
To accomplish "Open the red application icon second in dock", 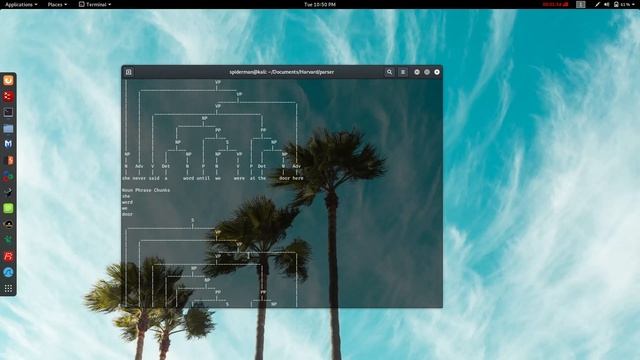I will click(x=8, y=96).
